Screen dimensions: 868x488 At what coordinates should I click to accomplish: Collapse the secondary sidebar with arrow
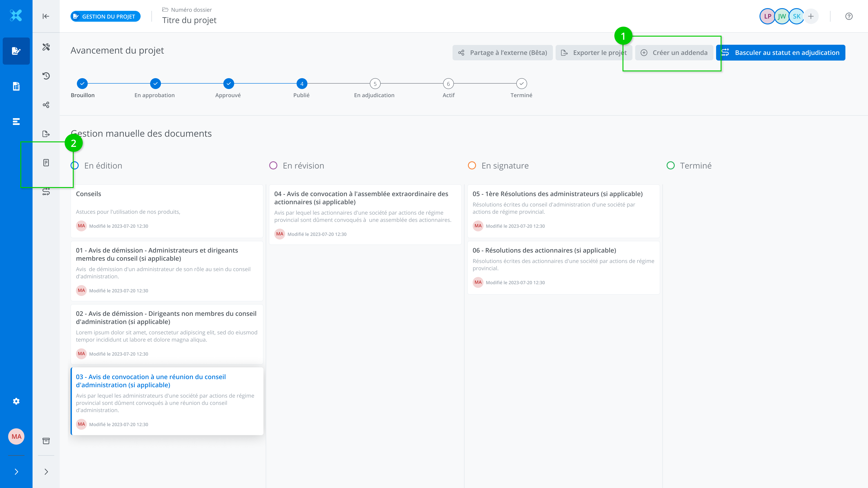tap(46, 16)
